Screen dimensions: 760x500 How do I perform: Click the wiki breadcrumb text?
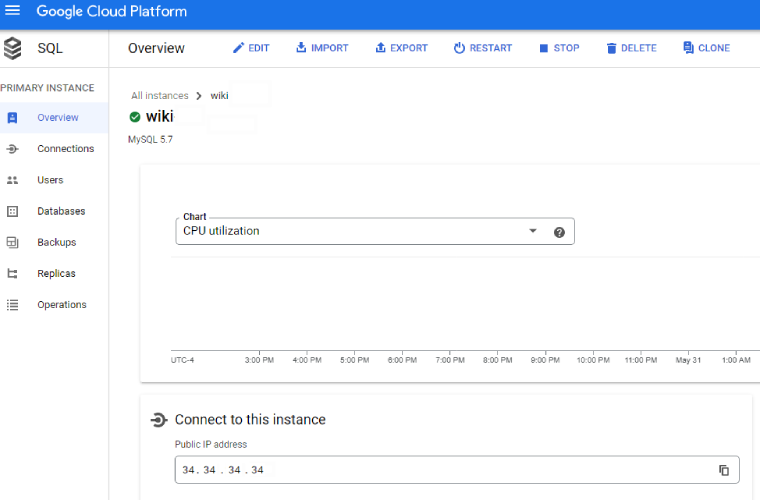pos(219,96)
